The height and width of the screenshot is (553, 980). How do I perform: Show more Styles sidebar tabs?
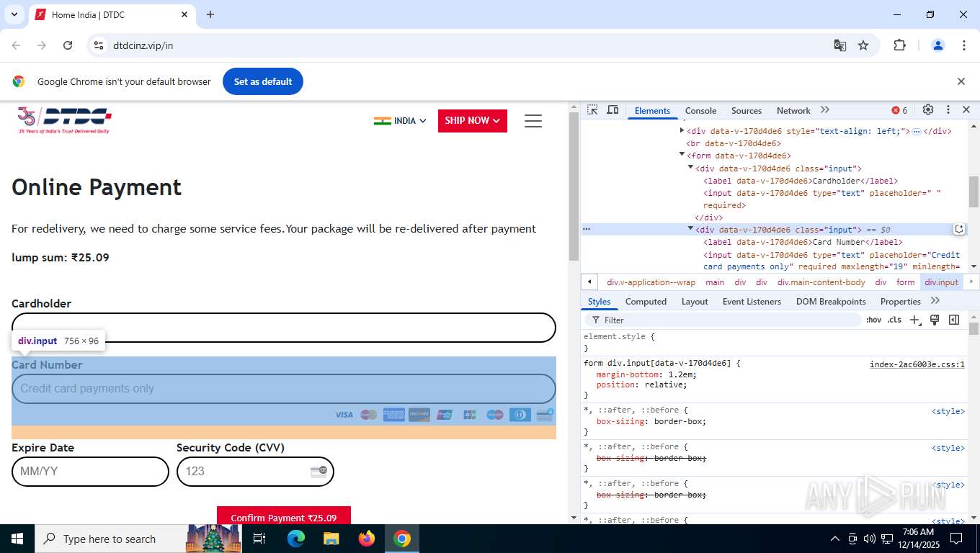pyautogui.click(x=935, y=301)
